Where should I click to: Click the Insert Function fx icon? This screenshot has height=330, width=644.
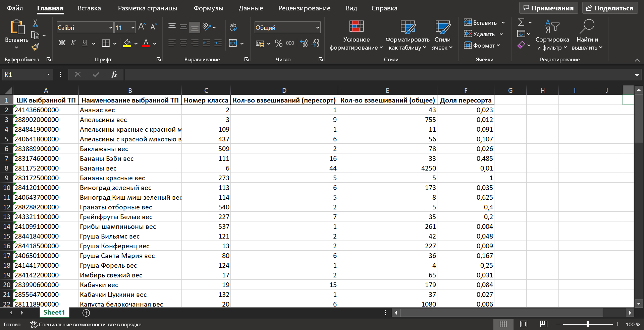[x=114, y=74]
